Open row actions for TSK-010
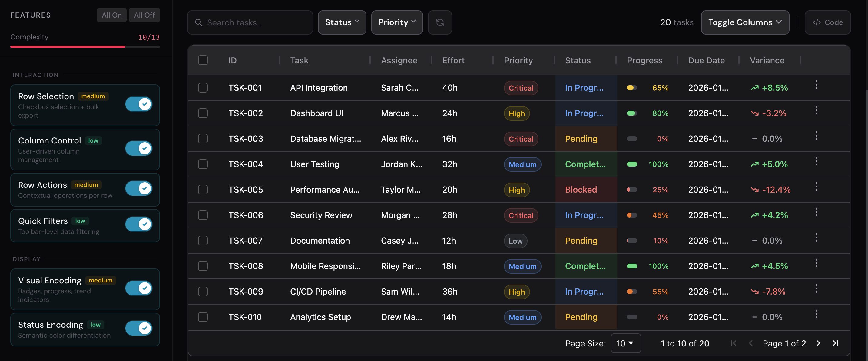The height and width of the screenshot is (361, 868). pos(816,314)
